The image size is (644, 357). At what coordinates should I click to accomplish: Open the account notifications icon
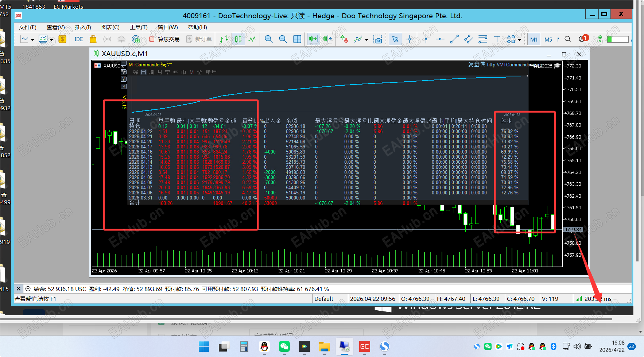(x=583, y=39)
